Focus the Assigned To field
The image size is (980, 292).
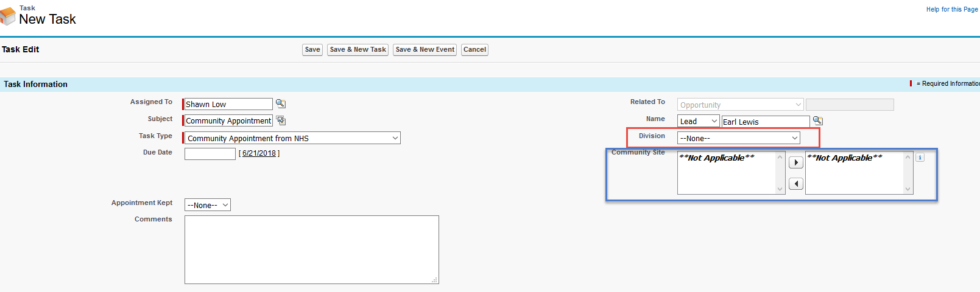pos(228,104)
